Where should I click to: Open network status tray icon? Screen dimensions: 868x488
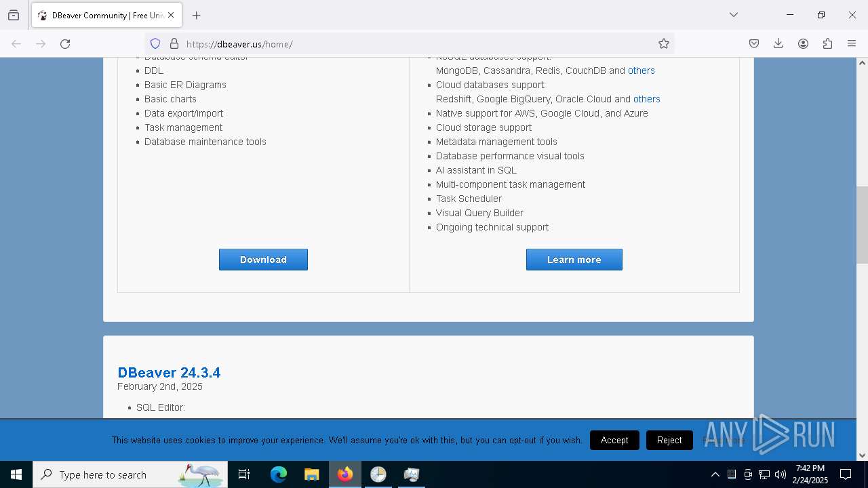pyautogui.click(x=764, y=474)
